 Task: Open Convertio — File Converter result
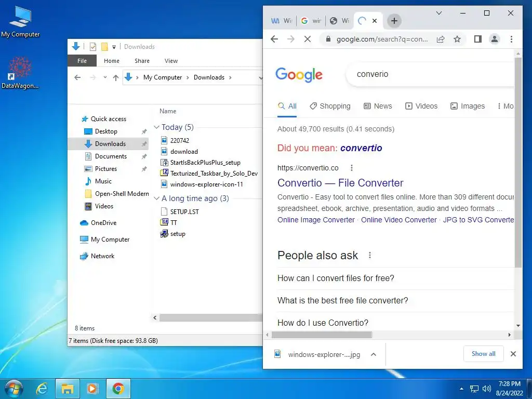click(340, 183)
